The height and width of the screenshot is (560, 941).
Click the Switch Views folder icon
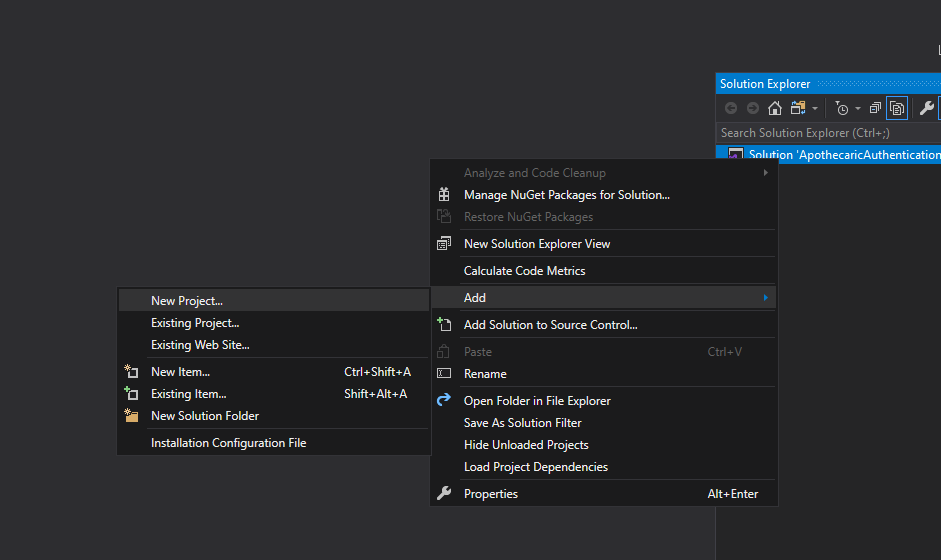[x=797, y=108]
